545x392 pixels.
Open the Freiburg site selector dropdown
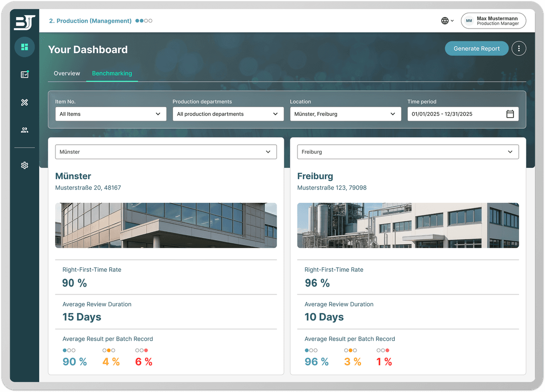(x=407, y=152)
